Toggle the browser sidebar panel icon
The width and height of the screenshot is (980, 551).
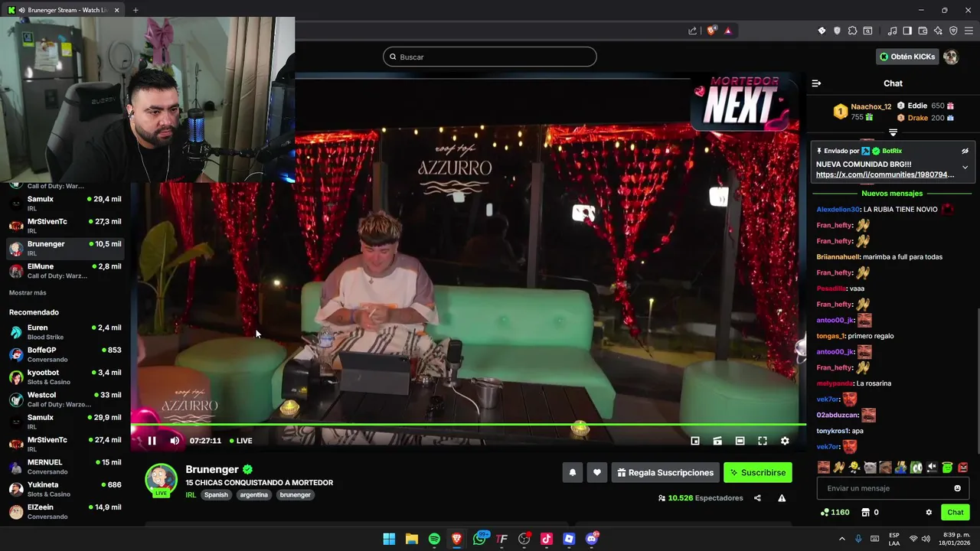point(907,31)
